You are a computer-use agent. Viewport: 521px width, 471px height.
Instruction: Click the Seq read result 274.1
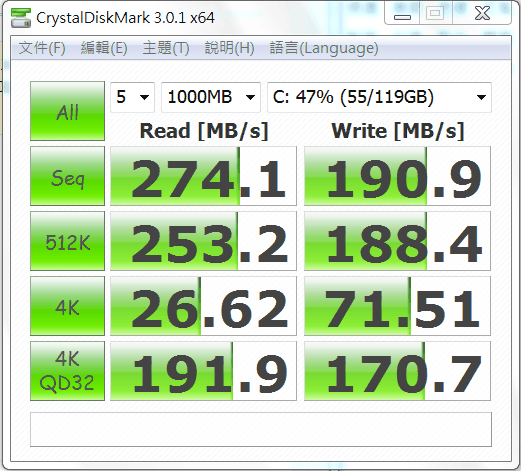point(203,176)
